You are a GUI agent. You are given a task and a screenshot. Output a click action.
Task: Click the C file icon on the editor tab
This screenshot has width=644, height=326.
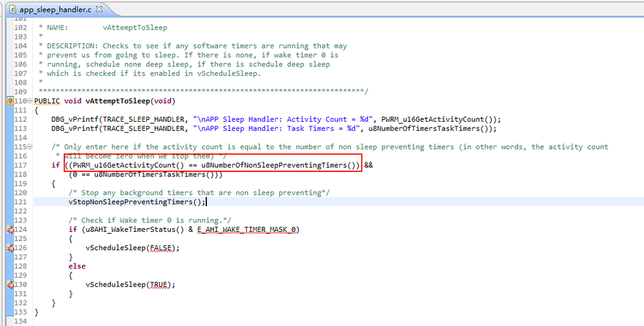point(12,10)
